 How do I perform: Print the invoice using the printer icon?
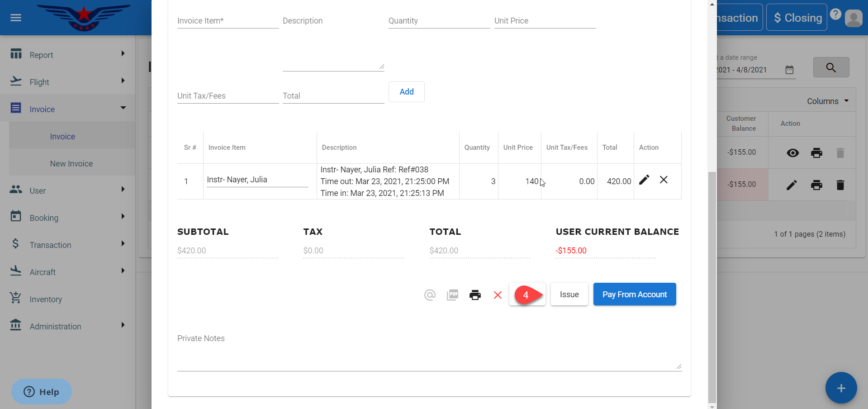coord(475,295)
